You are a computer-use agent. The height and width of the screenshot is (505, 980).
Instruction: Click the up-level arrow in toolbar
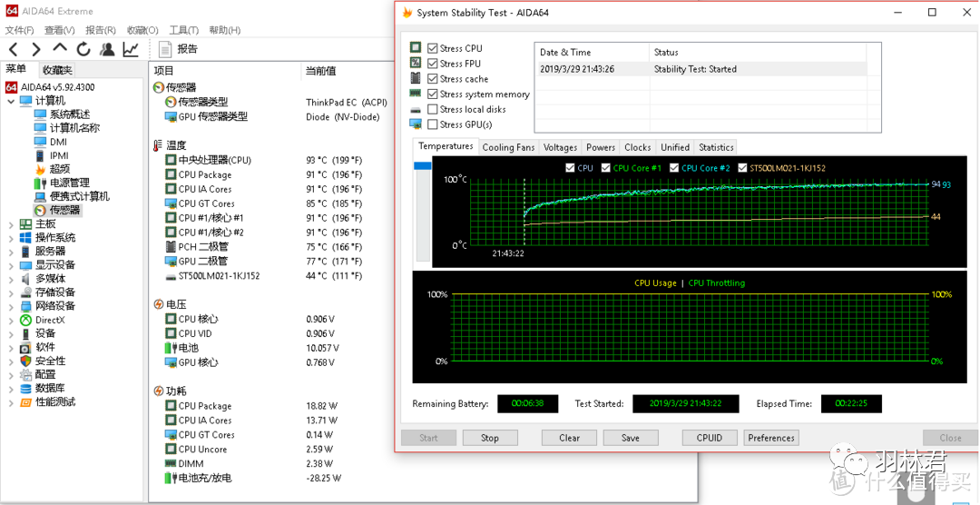pos(59,48)
